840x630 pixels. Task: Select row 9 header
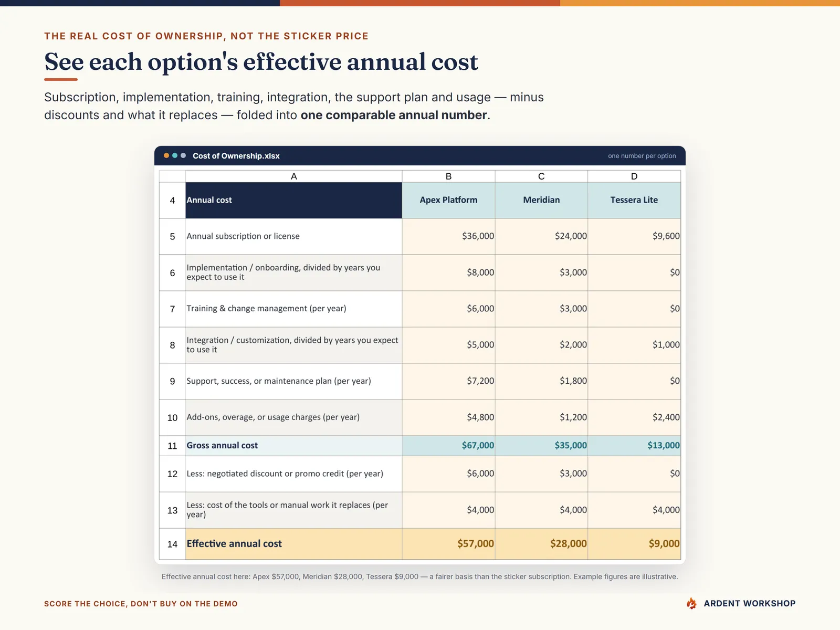click(x=172, y=381)
